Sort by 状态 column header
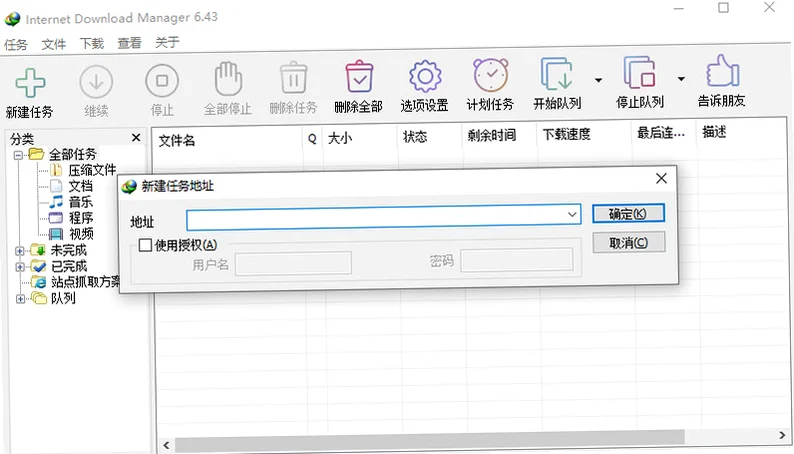This screenshot has height=454, width=794. click(415, 137)
